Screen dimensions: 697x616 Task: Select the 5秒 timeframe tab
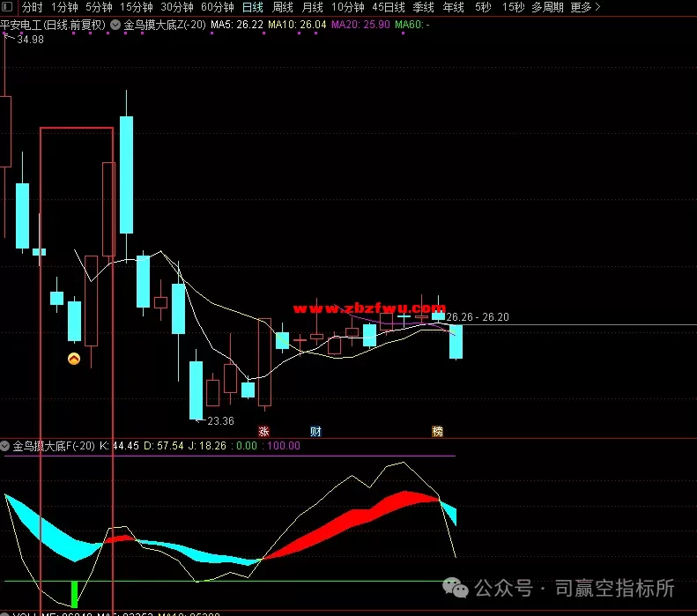tap(483, 7)
